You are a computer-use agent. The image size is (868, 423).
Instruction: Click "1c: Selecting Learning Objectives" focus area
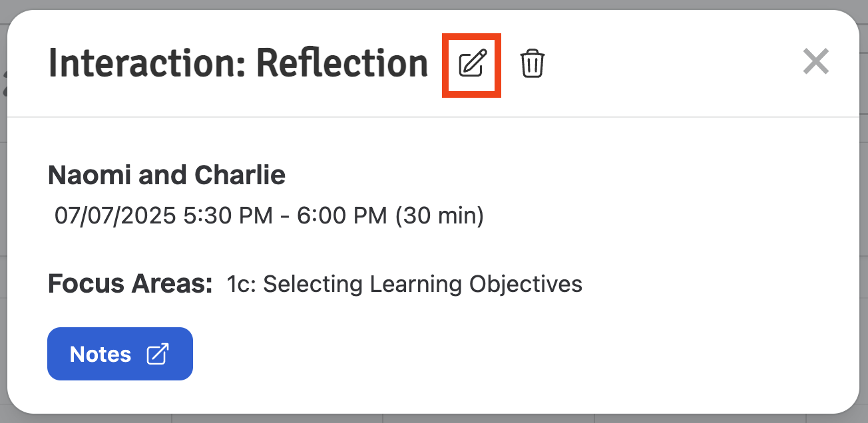point(405,284)
